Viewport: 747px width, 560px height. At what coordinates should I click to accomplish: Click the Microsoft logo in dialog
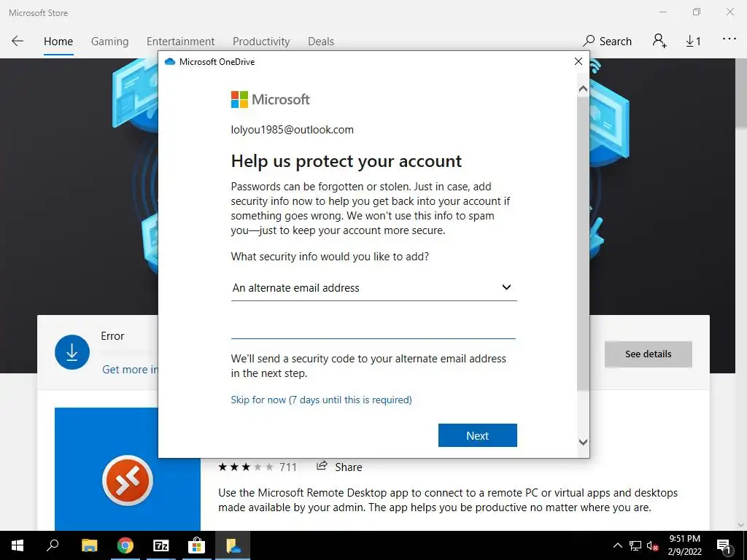pyautogui.click(x=270, y=99)
